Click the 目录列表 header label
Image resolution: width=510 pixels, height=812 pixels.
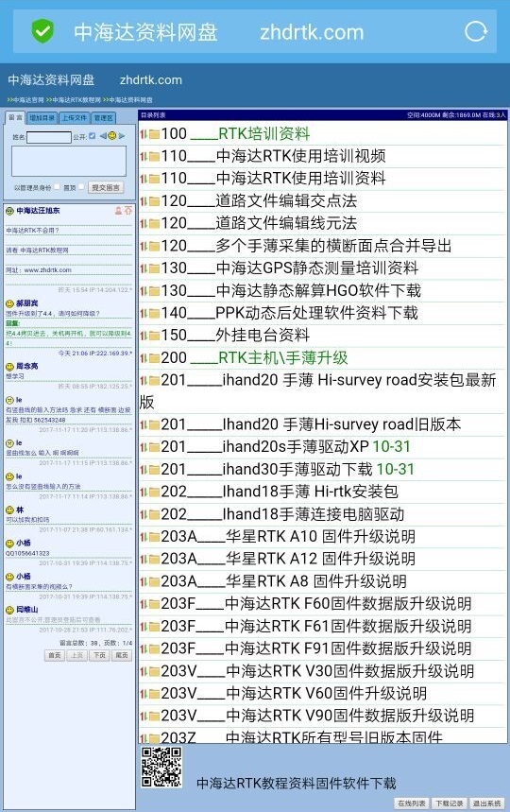click(153, 115)
